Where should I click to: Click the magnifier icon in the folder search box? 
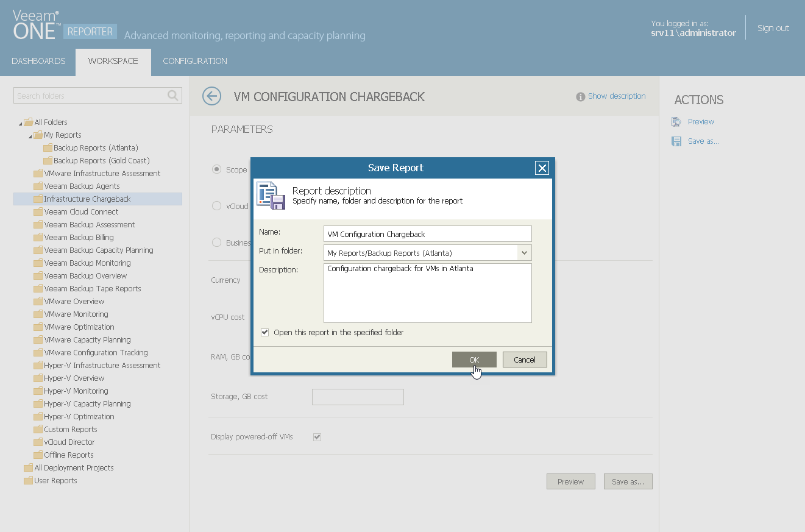(x=173, y=95)
